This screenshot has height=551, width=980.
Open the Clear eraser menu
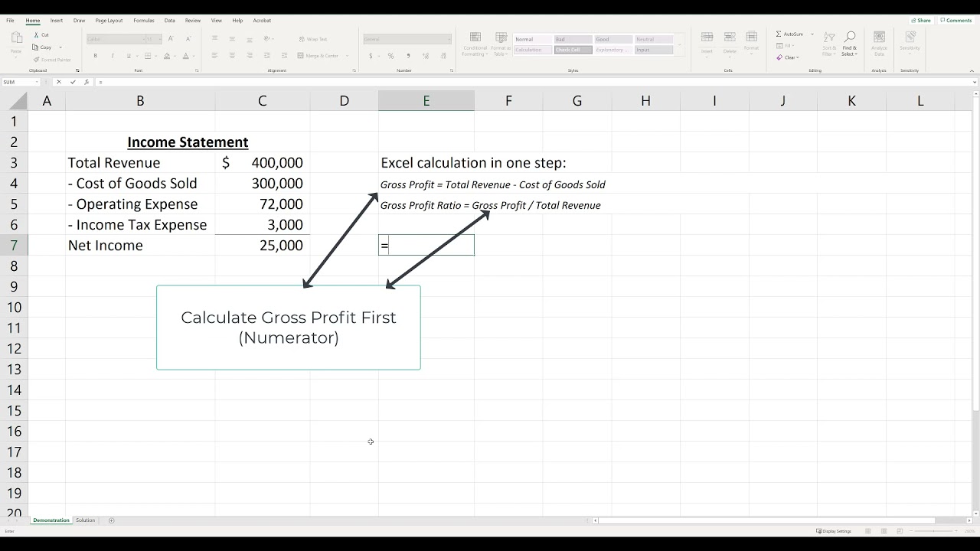point(788,57)
